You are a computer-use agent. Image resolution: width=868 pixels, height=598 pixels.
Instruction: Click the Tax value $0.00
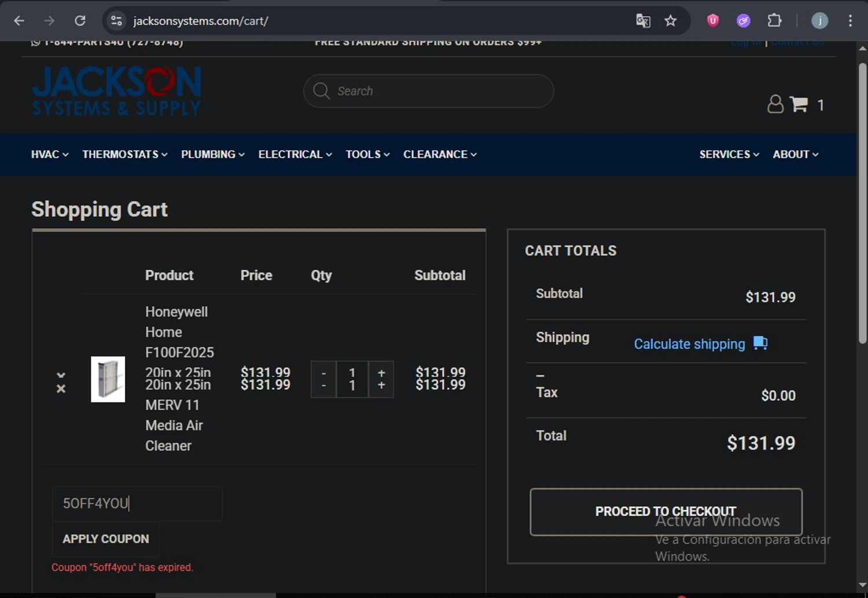[778, 396]
